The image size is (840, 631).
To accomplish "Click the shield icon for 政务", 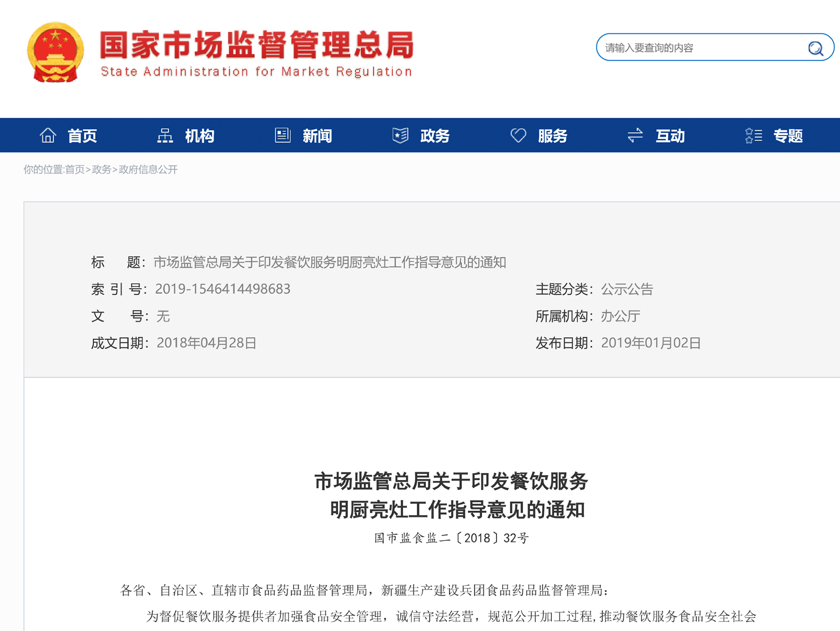I will (400, 136).
